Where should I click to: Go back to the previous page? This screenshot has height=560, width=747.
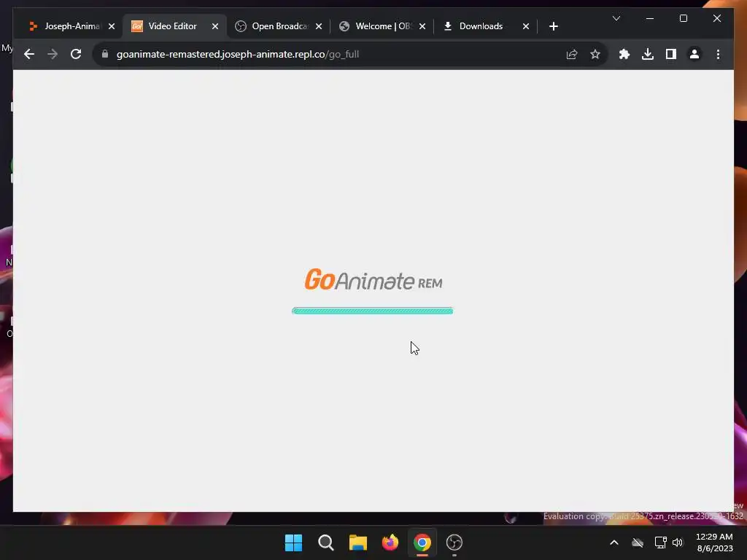point(29,54)
